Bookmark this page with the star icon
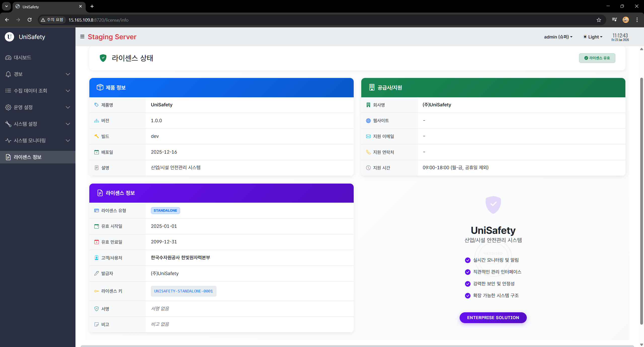The height and width of the screenshot is (347, 644). [599, 20]
